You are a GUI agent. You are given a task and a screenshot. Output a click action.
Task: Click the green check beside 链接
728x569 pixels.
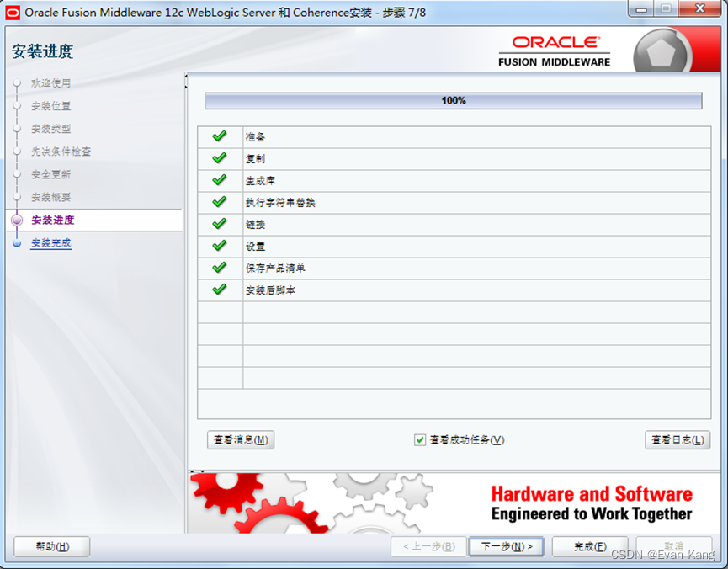point(219,224)
